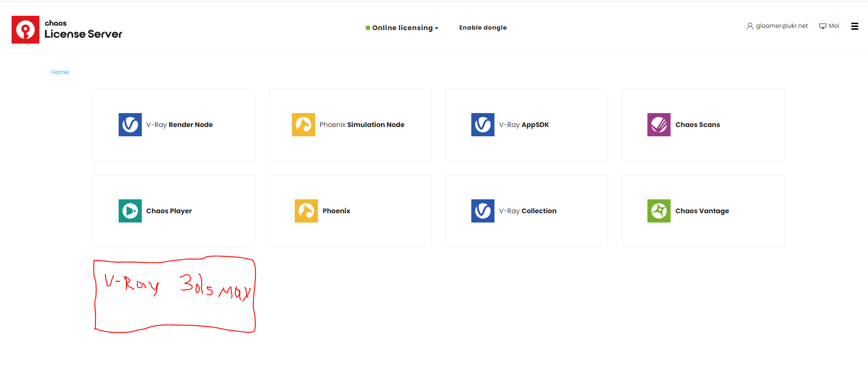Open Chaos Player label
This screenshot has height=369, width=868.
click(169, 211)
